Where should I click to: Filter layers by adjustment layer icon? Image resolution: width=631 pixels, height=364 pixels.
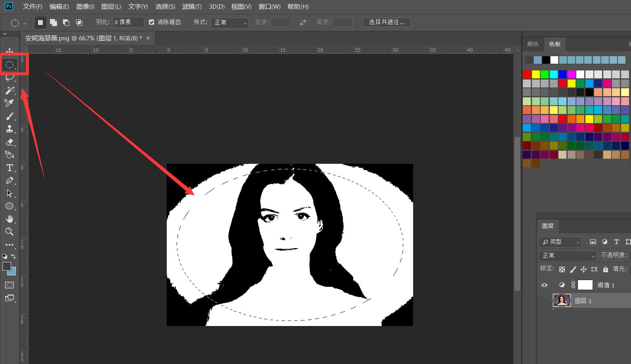pos(604,242)
